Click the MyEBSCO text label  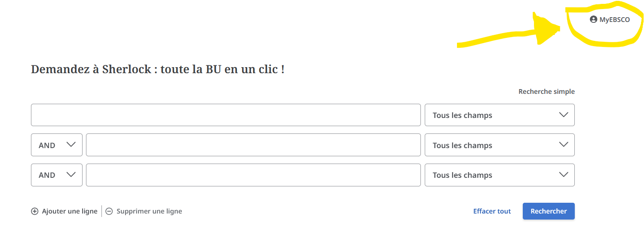[x=615, y=20]
